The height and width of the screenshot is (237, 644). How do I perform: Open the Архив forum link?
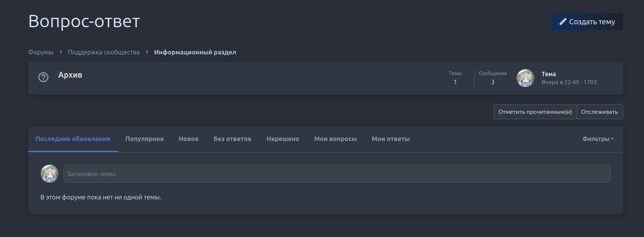pyautogui.click(x=70, y=75)
